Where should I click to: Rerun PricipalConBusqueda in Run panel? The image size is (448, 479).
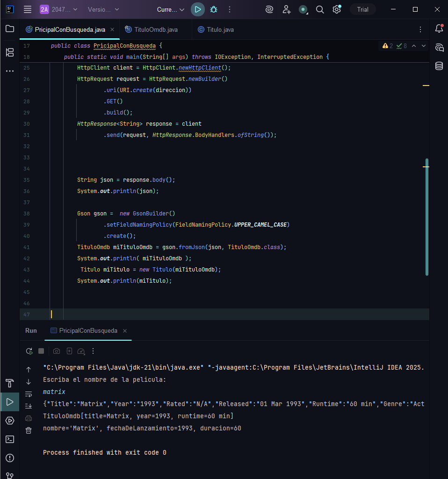click(x=29, y=351)
